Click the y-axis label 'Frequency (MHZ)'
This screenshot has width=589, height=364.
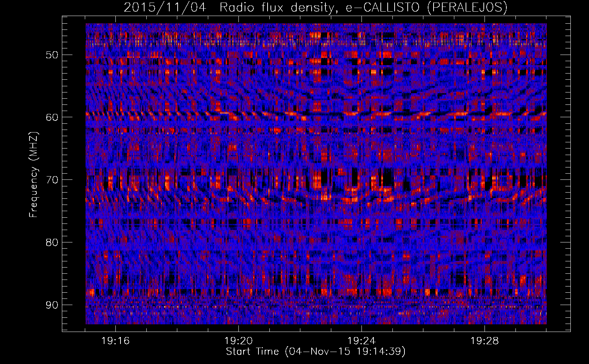[x=33, y=175]
